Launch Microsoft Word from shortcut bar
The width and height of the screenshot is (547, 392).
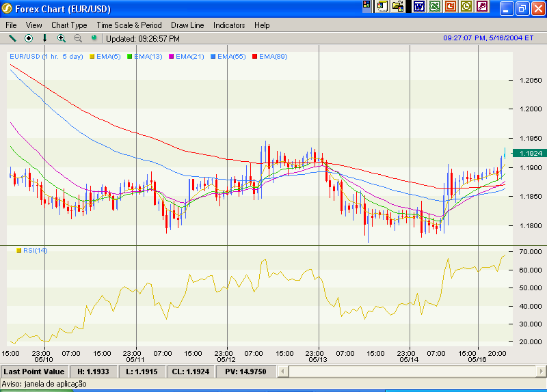pos(419,6)
